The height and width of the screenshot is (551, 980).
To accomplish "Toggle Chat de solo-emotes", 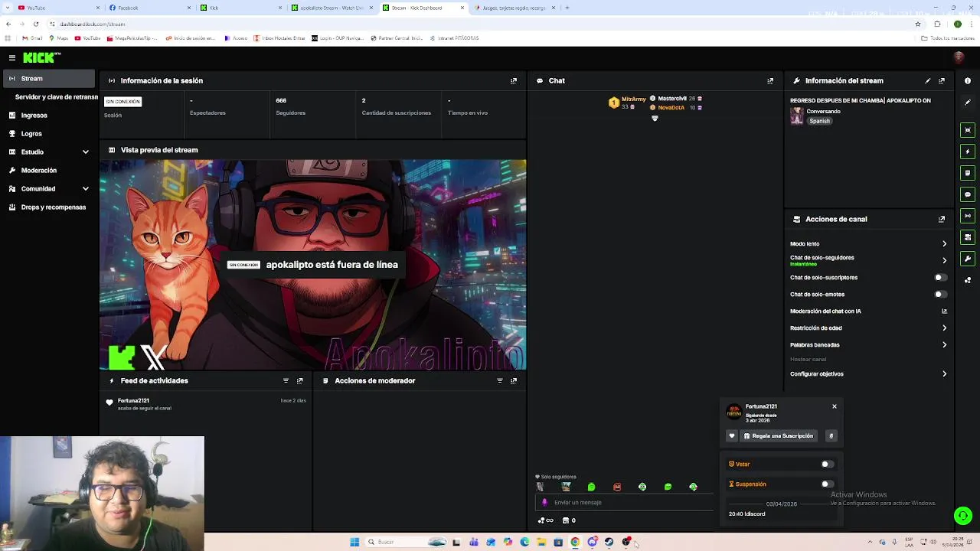I will point(941,295).
